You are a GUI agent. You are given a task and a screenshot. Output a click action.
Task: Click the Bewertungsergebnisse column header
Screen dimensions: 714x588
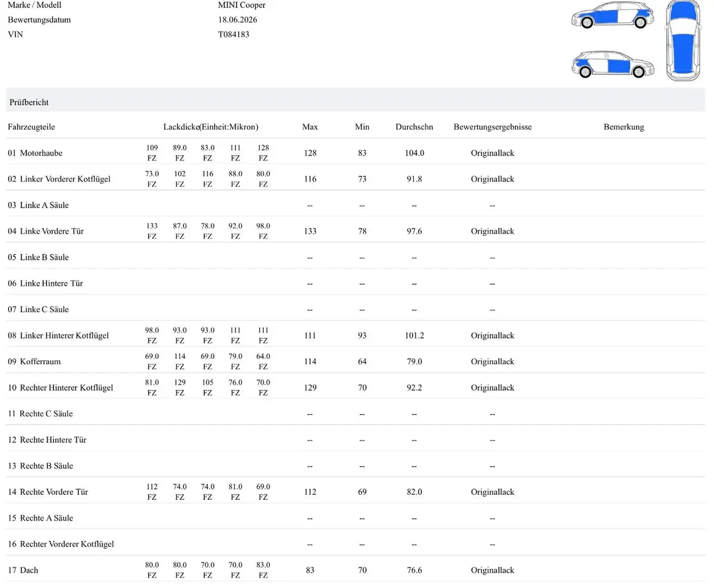(493, 127)
